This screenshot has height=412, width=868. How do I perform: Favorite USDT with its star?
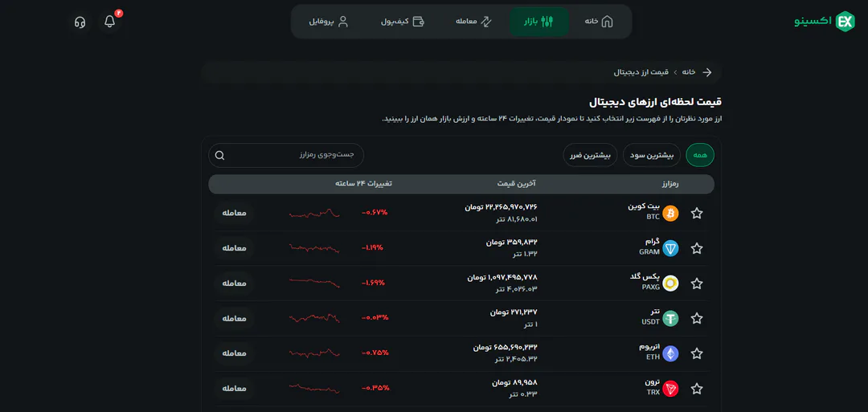pos(697,319)
